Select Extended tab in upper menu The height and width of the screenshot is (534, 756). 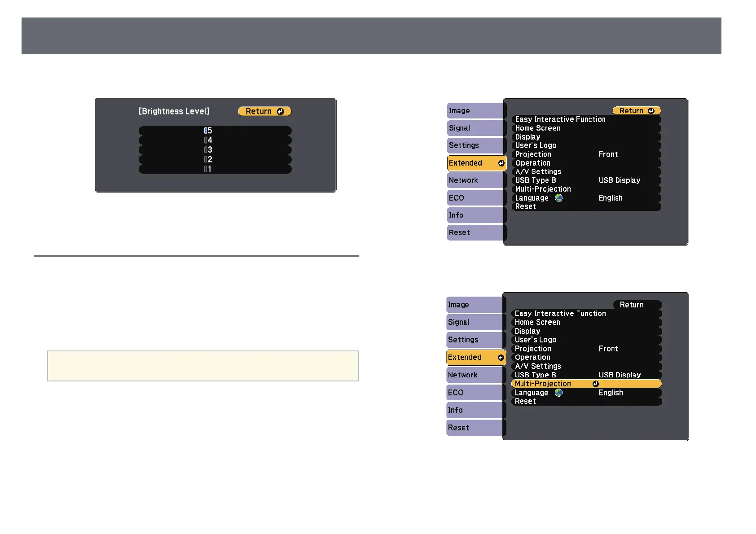[477, 163]
